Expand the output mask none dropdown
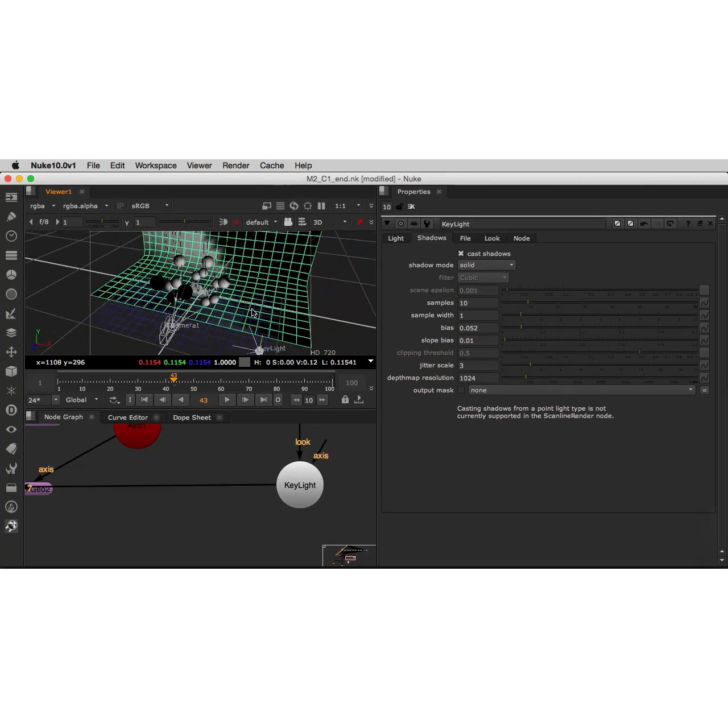Viewport: 728px width, 728px height. 581,390
